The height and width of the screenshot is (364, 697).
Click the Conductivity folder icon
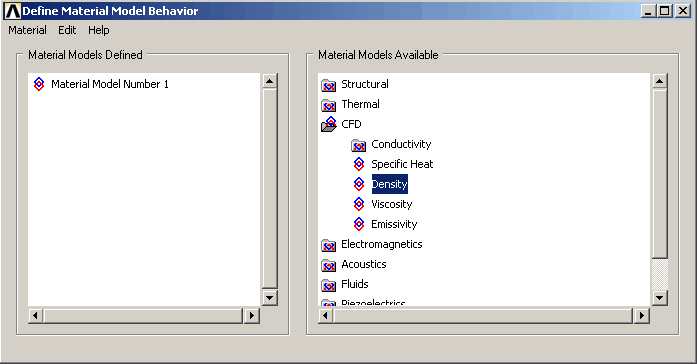358,145
